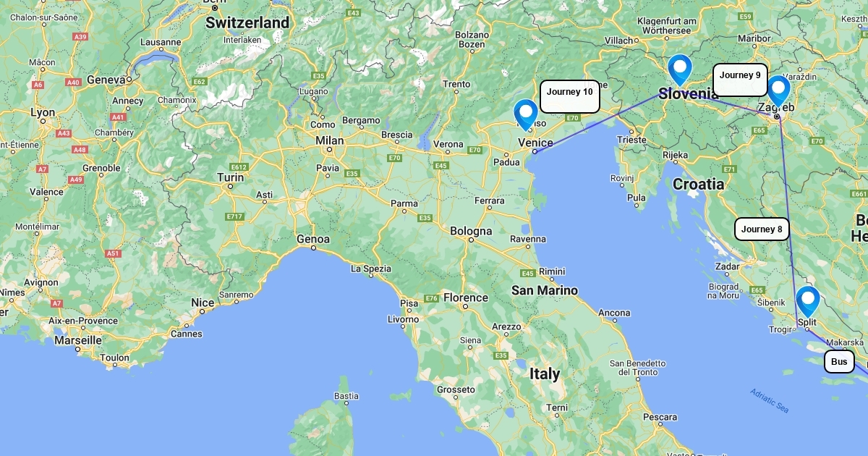Click the Journey 8 route label
The height and width of the screenshot is (456, 868).
[x=762, y=229]
